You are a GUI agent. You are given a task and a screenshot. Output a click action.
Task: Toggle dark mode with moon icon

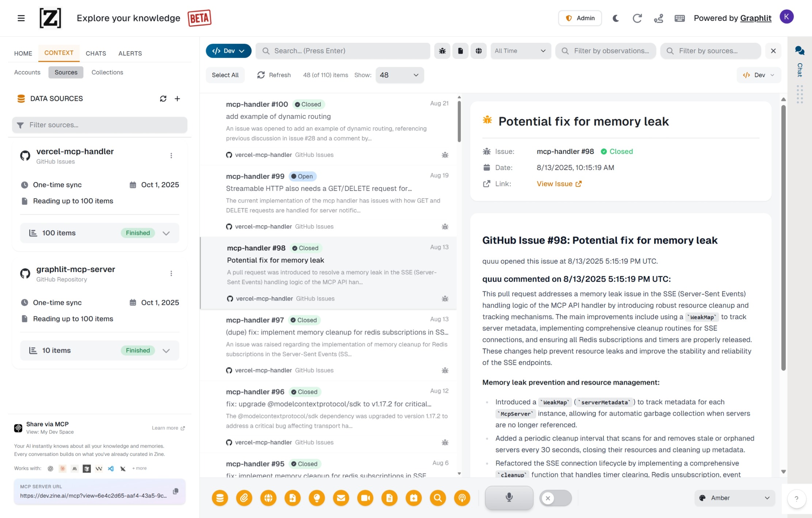[x=615, y=18]
